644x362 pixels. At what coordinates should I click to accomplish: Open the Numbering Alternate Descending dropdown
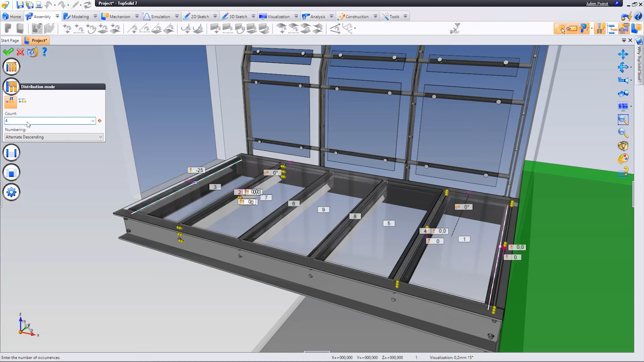pyautogui.click(x=54, y=137)
